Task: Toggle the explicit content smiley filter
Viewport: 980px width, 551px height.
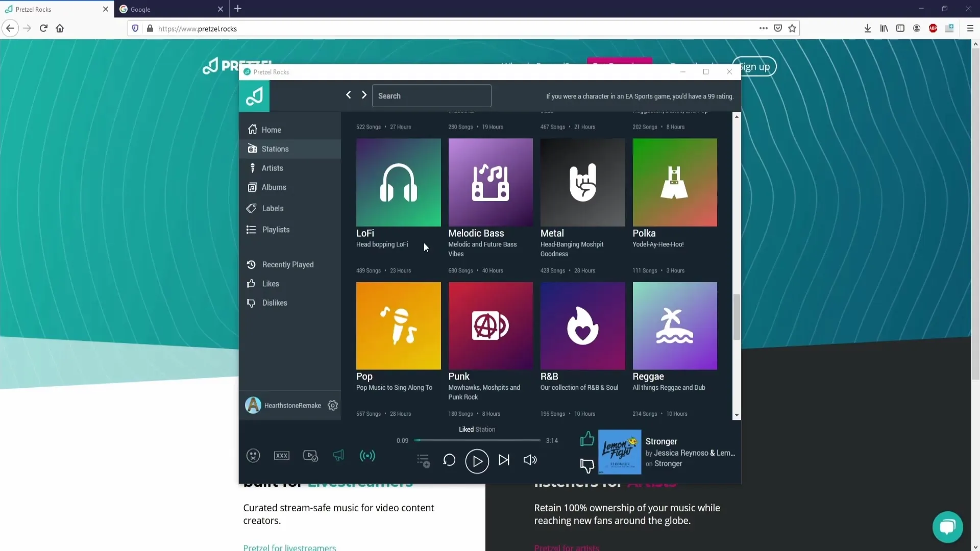Action: pyautogui.click(x=253, y=456)
